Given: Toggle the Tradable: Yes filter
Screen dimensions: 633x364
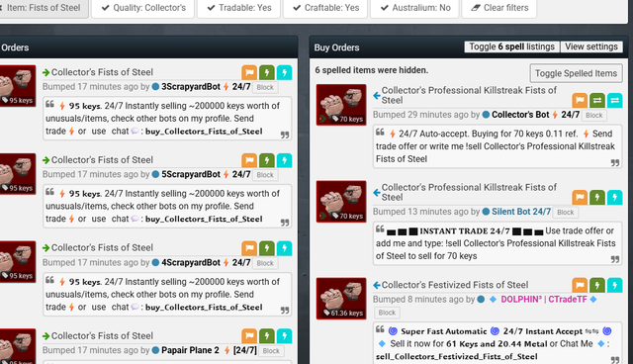Looking at the screenshot, I should pos(238,8).
